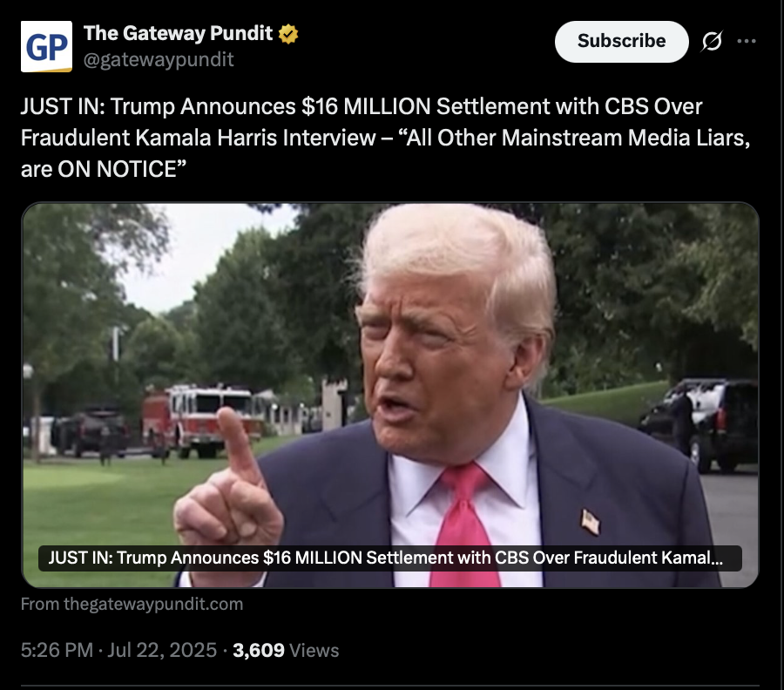Open the 5:26 PM timestamp link
The image size is (784, 690).
point(57,650)
